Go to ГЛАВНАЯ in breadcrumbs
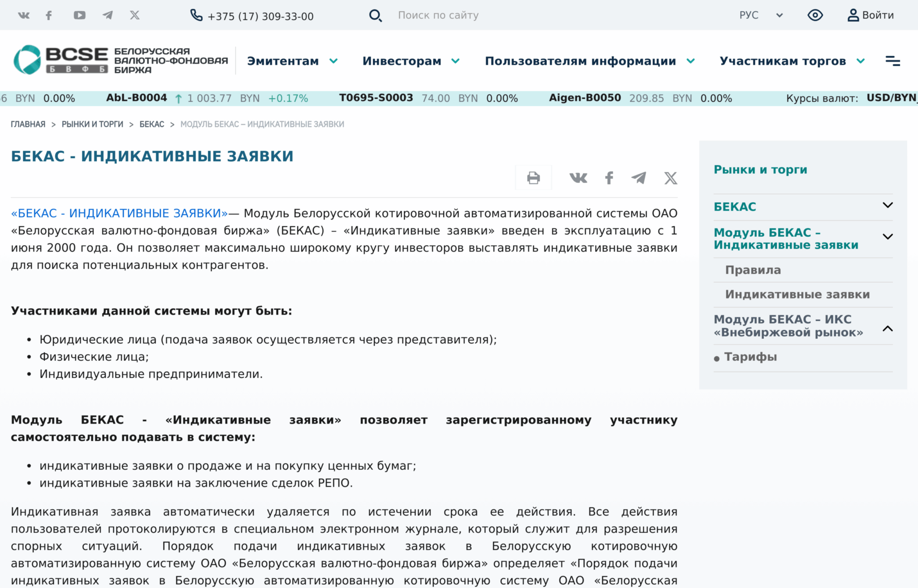Image resolution: width=918 pixels, height=588 pixels. (28, 124)
